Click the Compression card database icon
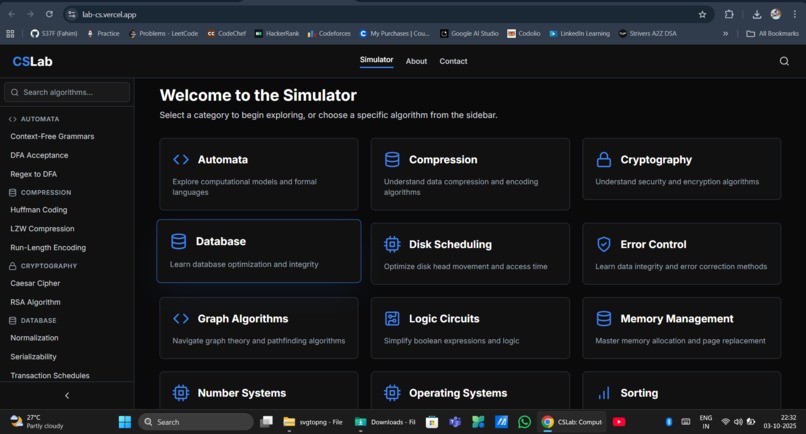The width and height of the screenshot is (806, 434). 392,160
